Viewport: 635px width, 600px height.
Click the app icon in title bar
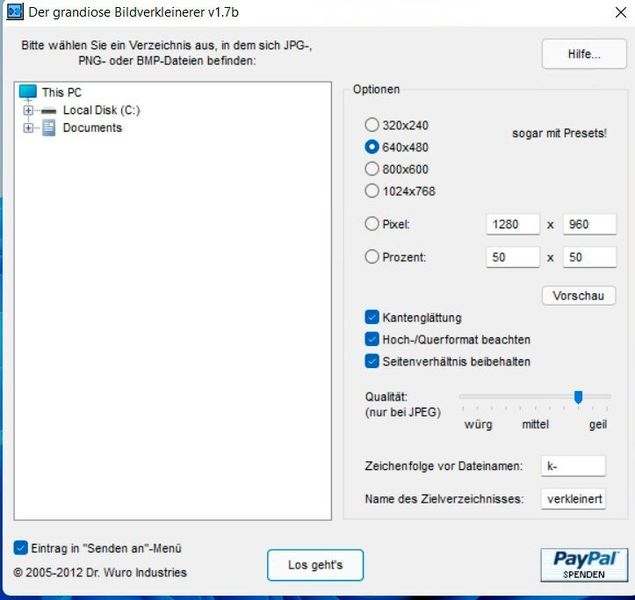tap(15, 12)
